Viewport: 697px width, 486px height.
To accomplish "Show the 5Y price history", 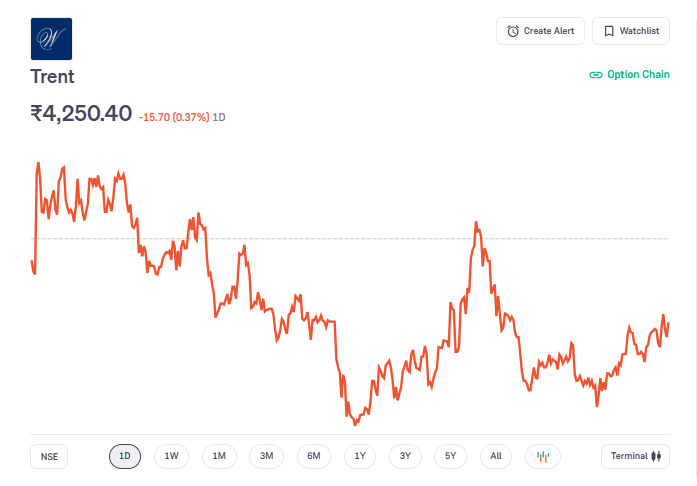I will point(451,456).
